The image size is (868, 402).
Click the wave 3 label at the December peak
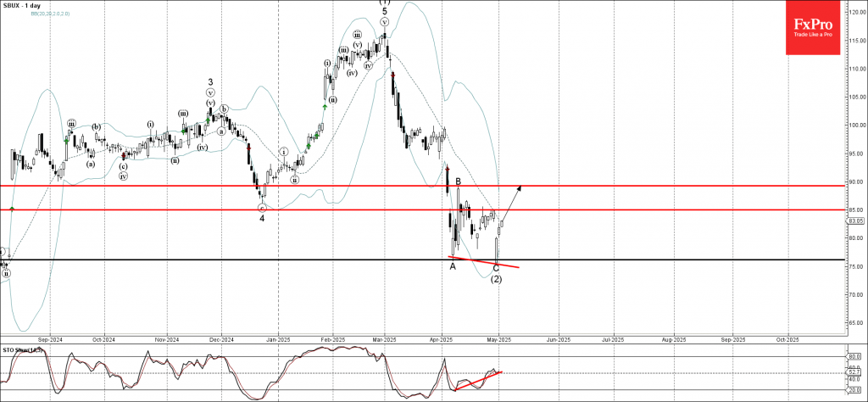210,82
